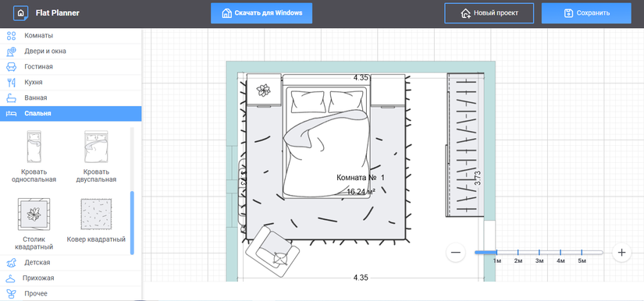Select the right nightstand beside bed

388,90
